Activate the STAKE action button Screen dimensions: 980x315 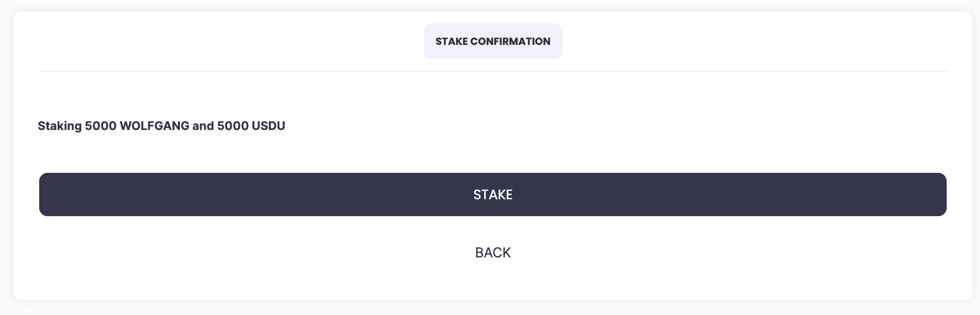pyautogui.click(x=493, y=194)
